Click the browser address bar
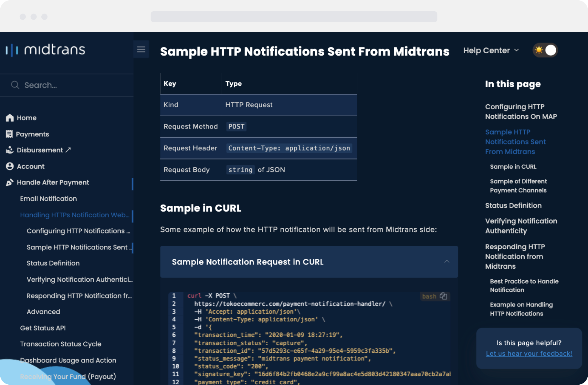The height and width of the screenshot is (385, 588). point(294,17)
